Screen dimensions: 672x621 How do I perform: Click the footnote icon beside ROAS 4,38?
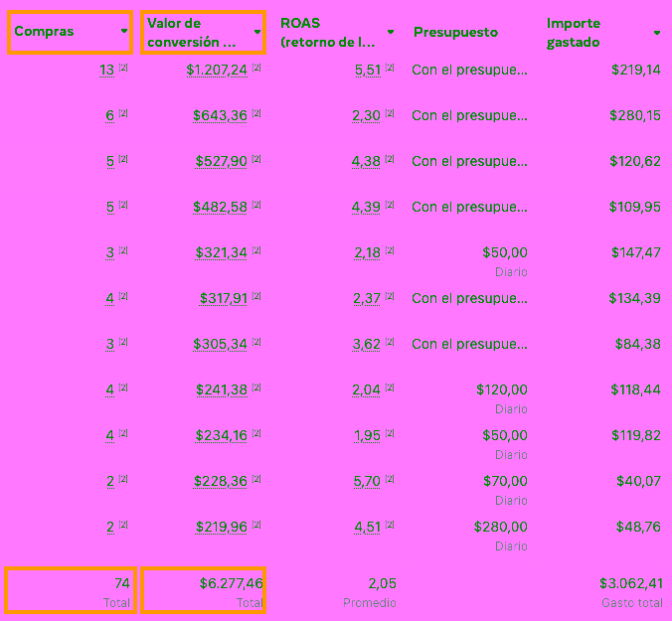point(390,160)
